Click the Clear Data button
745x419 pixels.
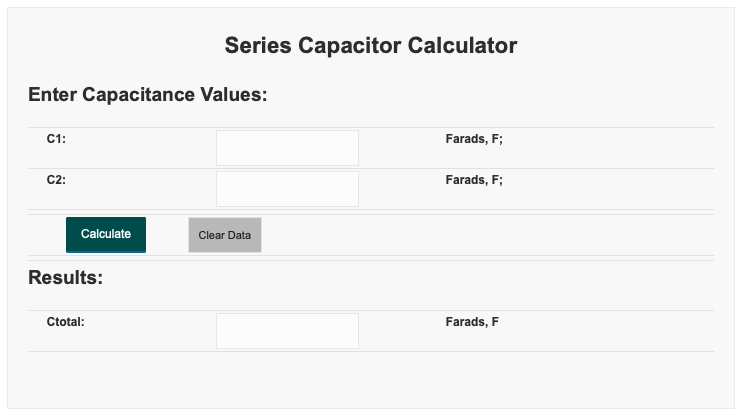225,235
